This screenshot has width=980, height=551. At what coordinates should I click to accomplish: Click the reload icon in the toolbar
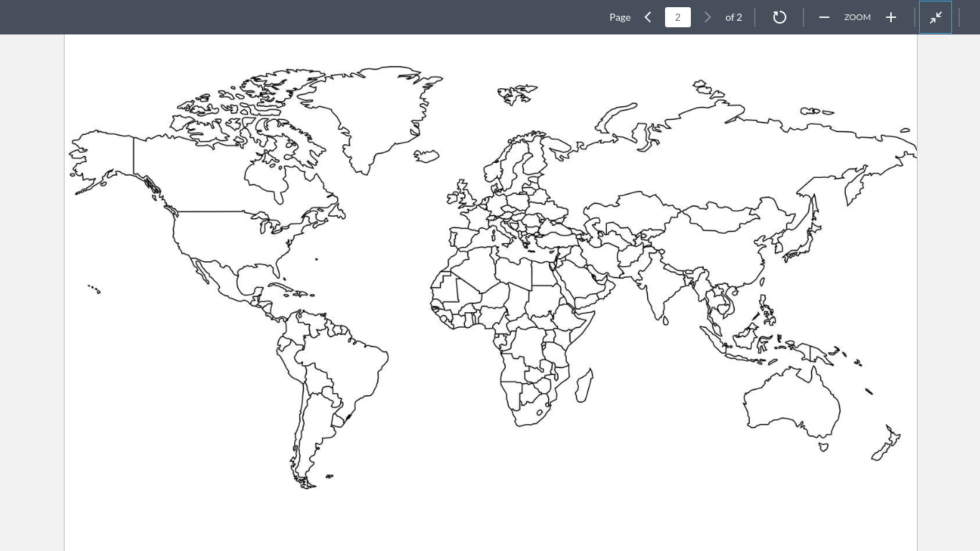(780, 17)
